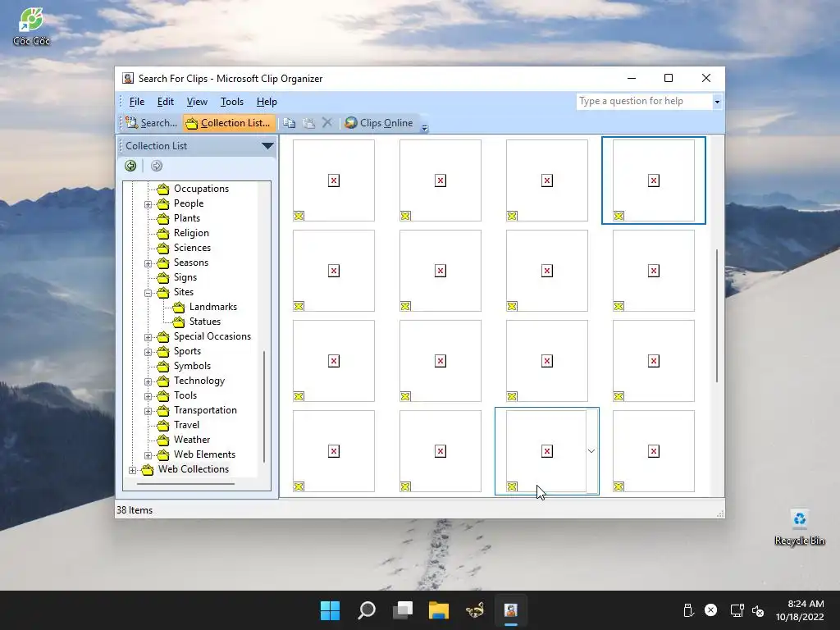Screen dimensions: 840x630
Task: Select the Cốc Cốc desktop shortcut
Action: tap(31, 27)
